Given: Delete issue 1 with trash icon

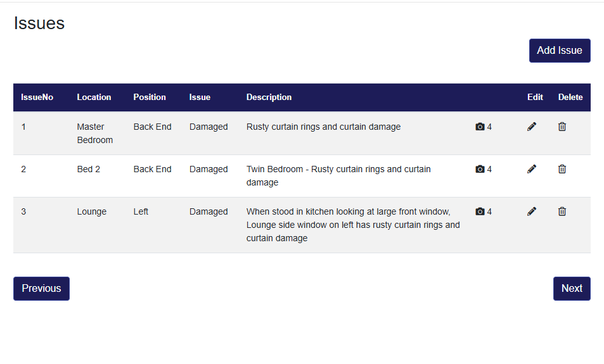Looking at the screenshot, I should tap(562, 127).
